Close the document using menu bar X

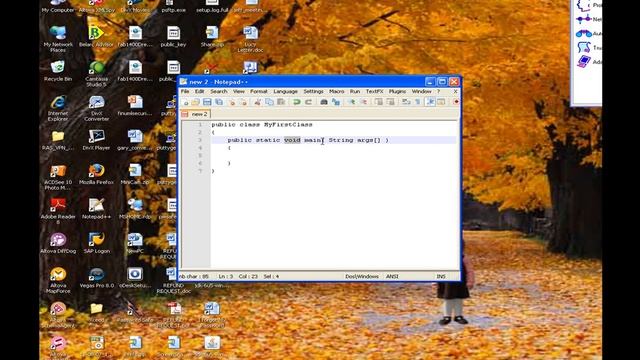456,91
